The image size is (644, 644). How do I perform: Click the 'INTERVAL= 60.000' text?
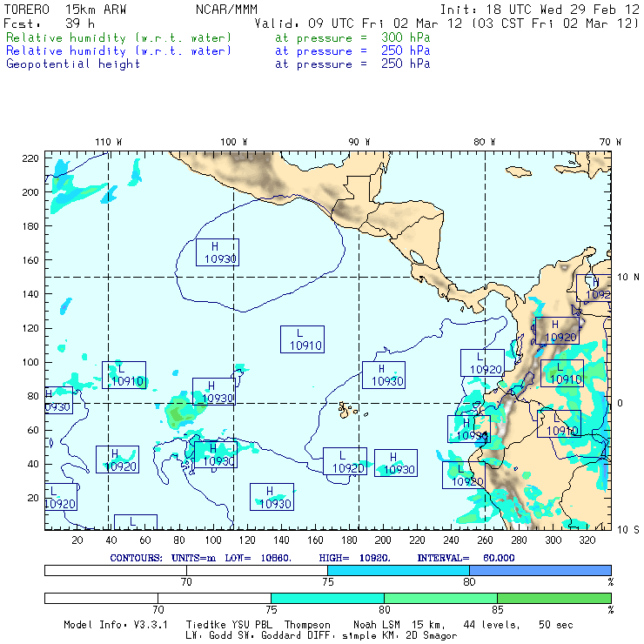(466, 558)
